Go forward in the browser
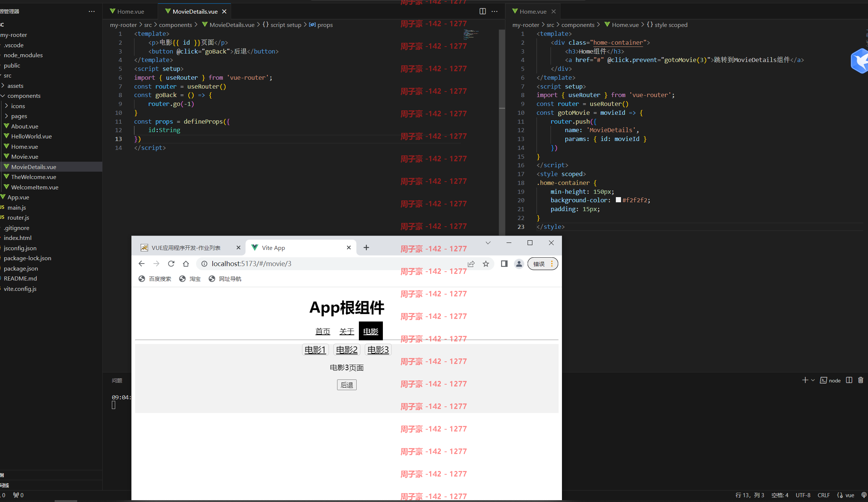The height and width of the screenshot is (502, 868). [156, 264]
